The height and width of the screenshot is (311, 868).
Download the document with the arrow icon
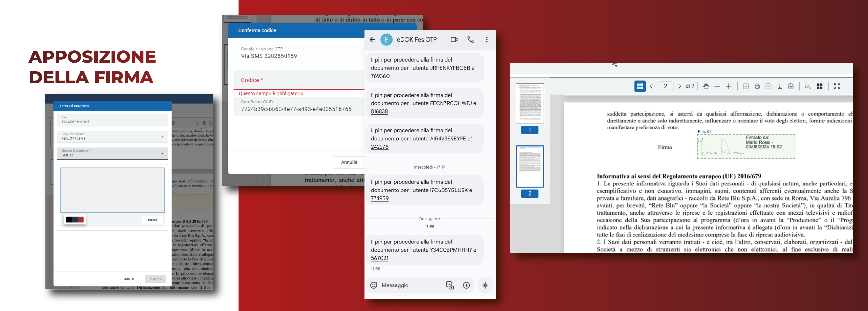(x=780, y=87)
